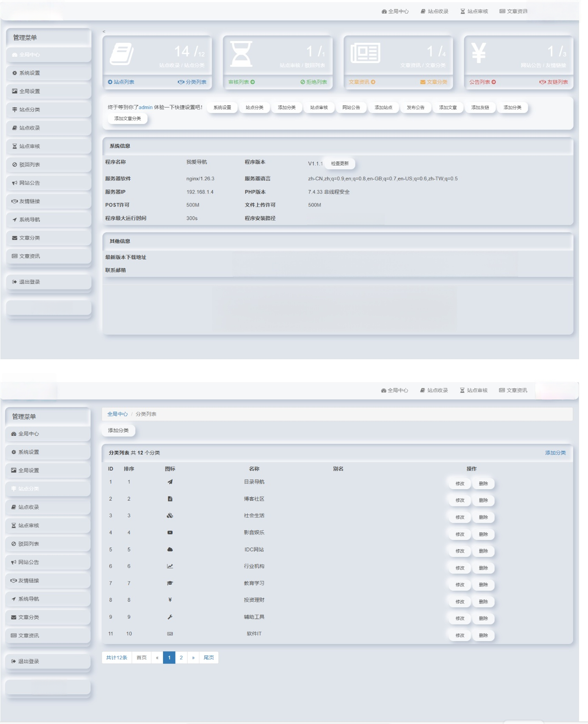Select the highlighted 站点分类 sidebar menu item
Screen dimensions: 588x724
(48, 489)
